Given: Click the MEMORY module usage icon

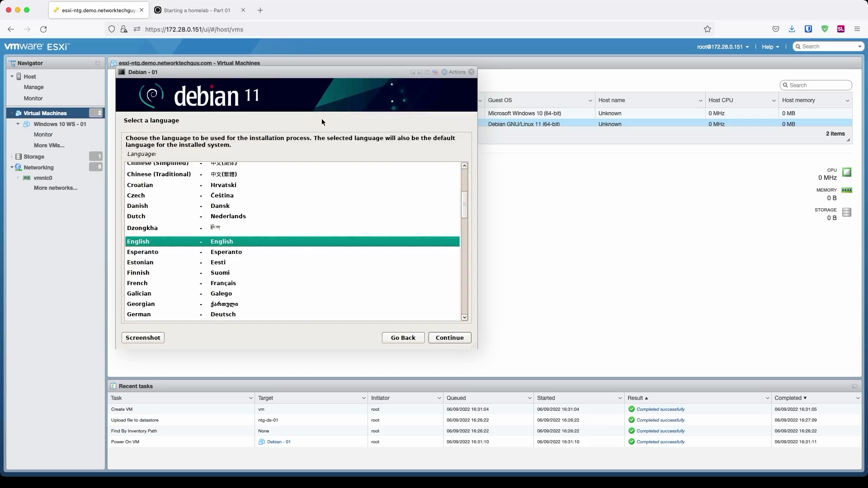Looking at the screenshot, I should [x=847, y=190].
